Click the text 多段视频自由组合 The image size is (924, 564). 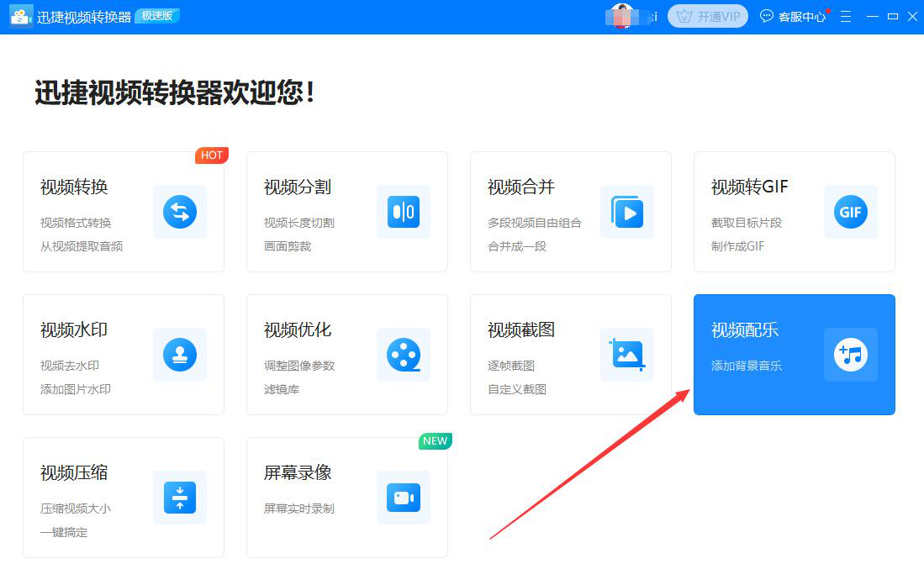click(535, 223)
